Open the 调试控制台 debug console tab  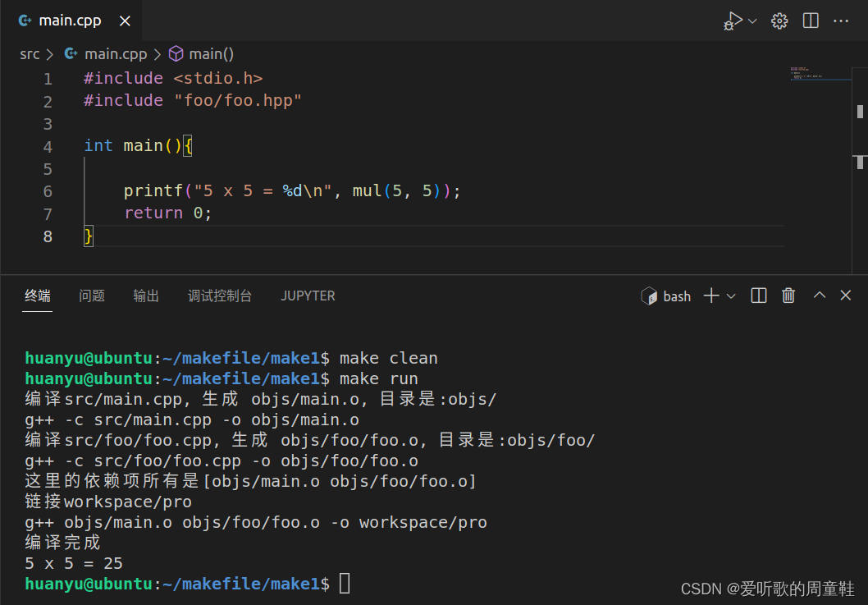(x=220, y=296)
